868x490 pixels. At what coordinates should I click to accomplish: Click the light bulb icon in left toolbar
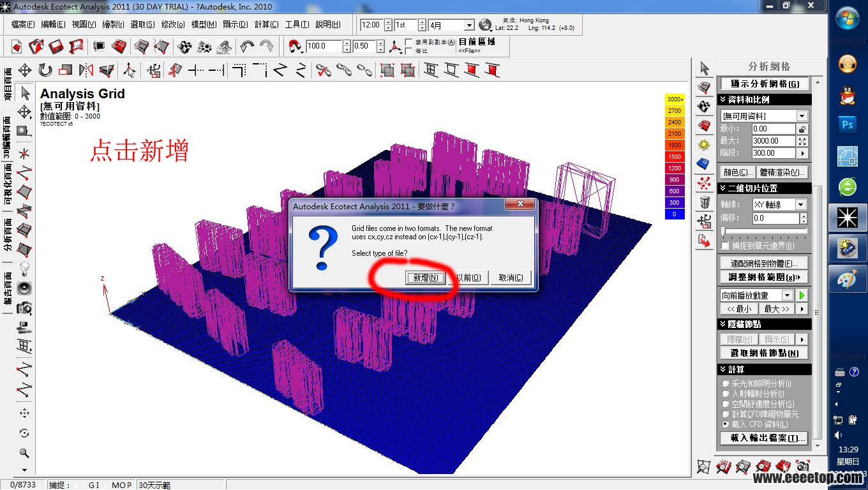click(x=24, y=268)
